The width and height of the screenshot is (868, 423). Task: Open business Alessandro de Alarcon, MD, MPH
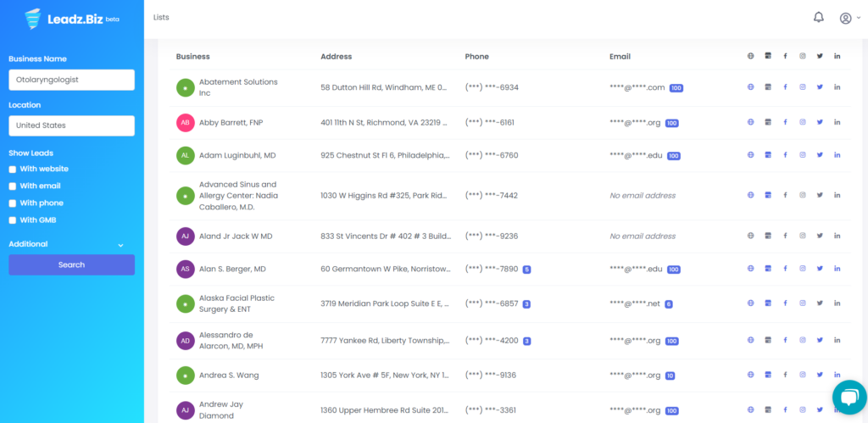[233, 341]
